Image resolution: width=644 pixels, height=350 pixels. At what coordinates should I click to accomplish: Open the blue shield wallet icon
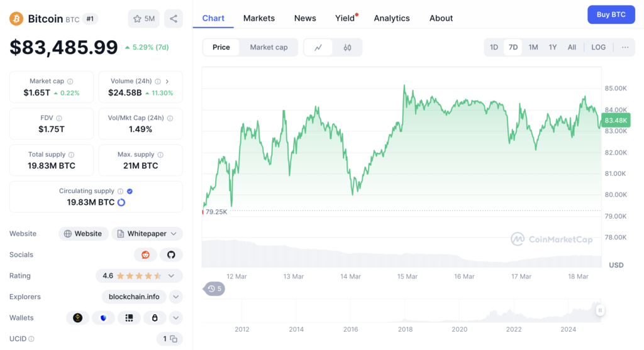(103, 317)
